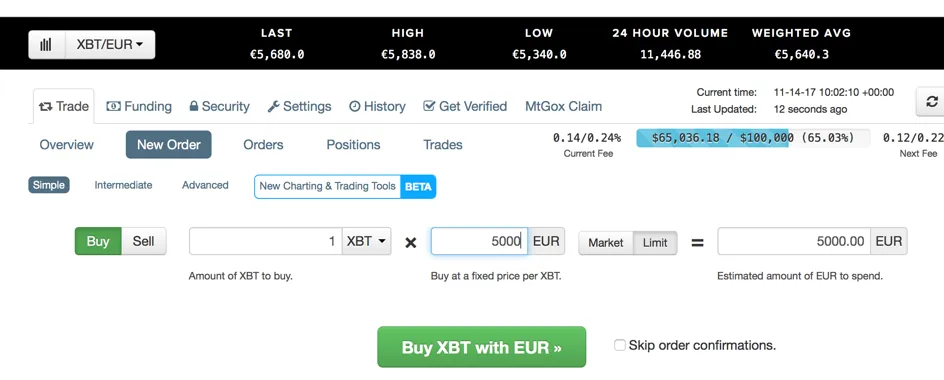
Task: Click the refresh icon near the current time
Action: tap(931, 102)
